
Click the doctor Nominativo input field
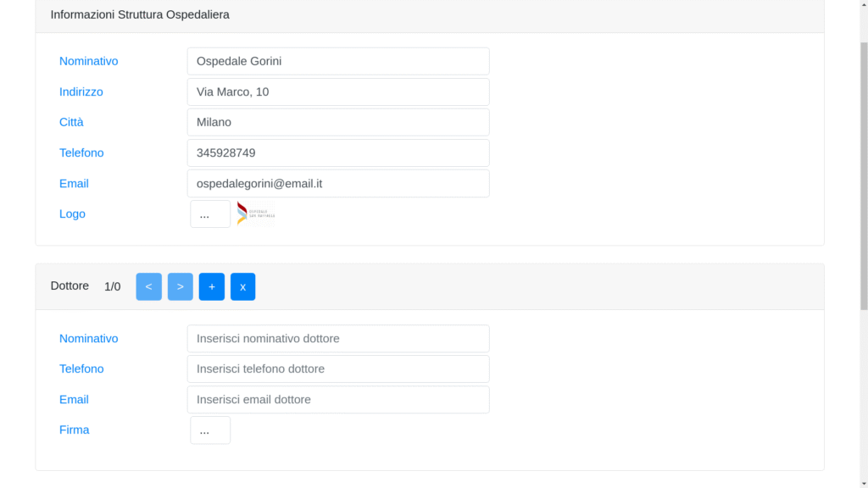[x=337, y=338]
